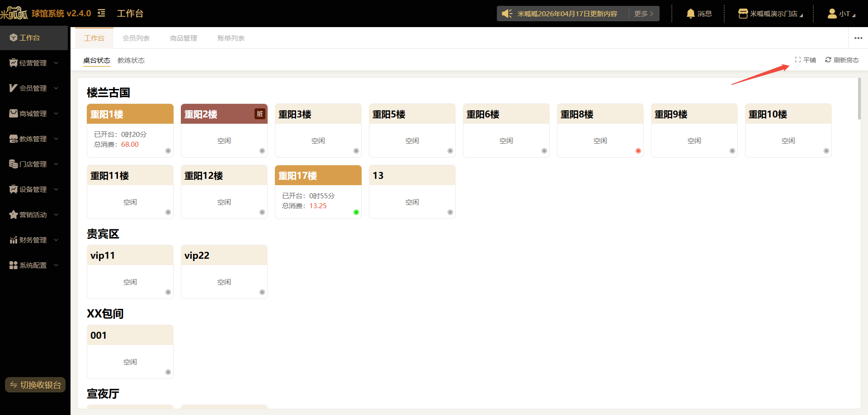The width and height of the screenshot is (868, 415).
Task: Click the 68.00 total on 重阳1楼
Action: tap(130, 145)
